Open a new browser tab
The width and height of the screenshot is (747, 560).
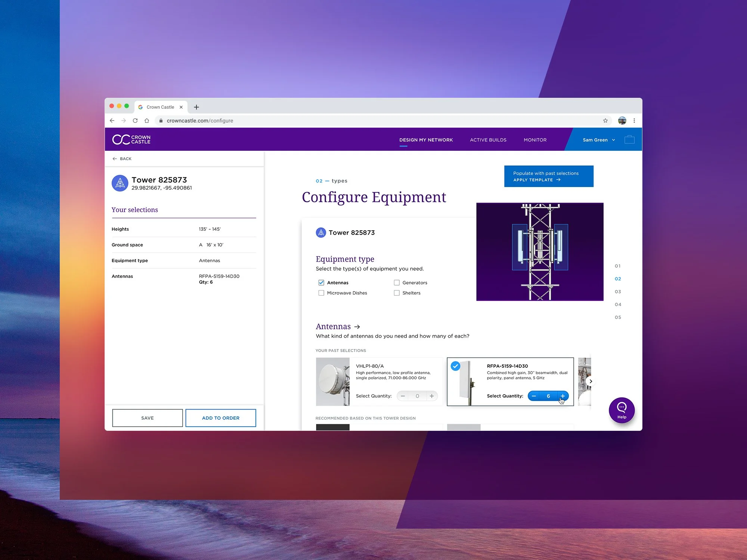pos(196,107)
